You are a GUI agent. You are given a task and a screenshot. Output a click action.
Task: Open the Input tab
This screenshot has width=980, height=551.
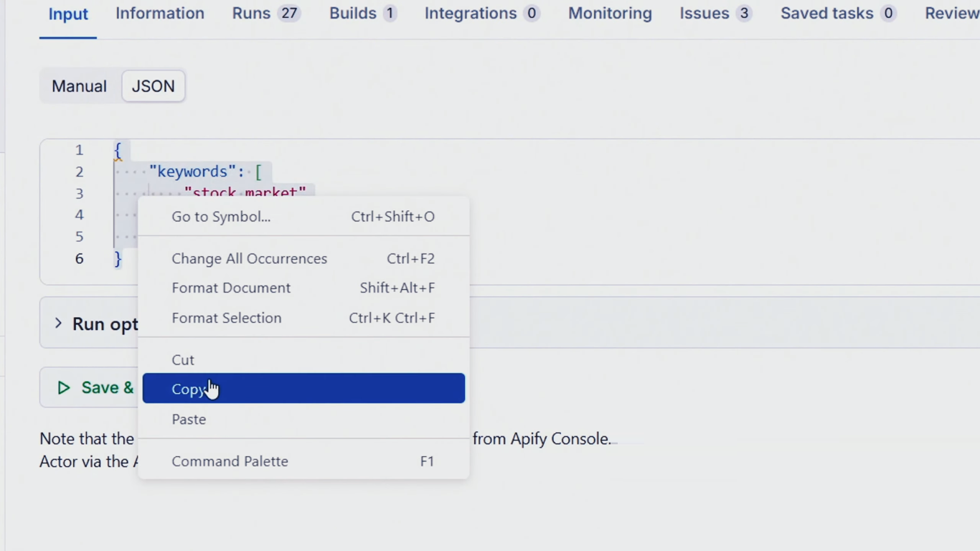tap(68, 14)
